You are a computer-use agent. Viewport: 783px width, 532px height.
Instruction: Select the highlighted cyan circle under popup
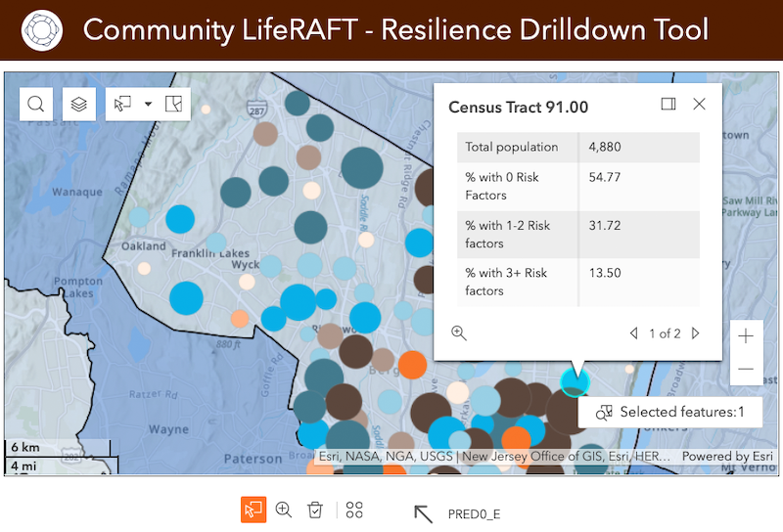[571, 379]
